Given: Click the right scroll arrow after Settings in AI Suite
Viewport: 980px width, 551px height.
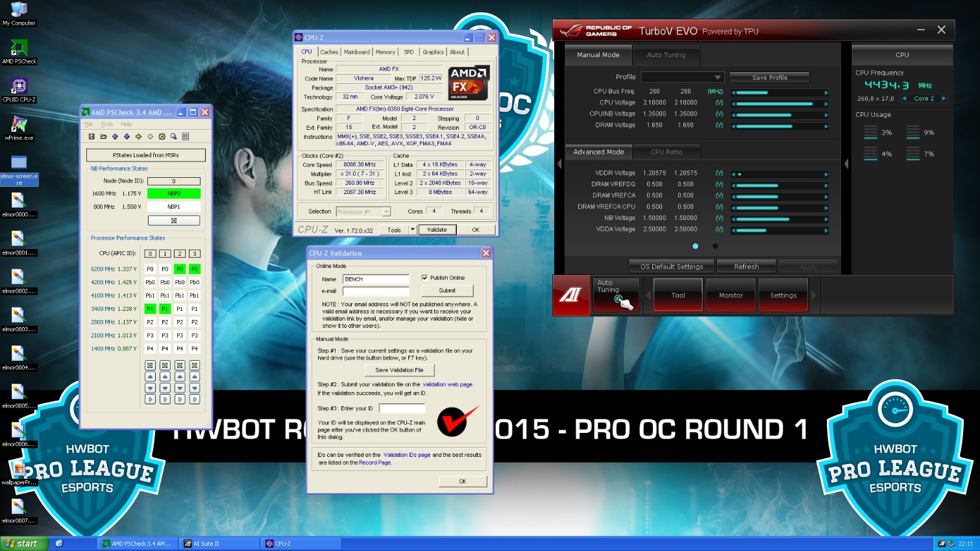Looking at the screenshot, I should coord(814,295).
